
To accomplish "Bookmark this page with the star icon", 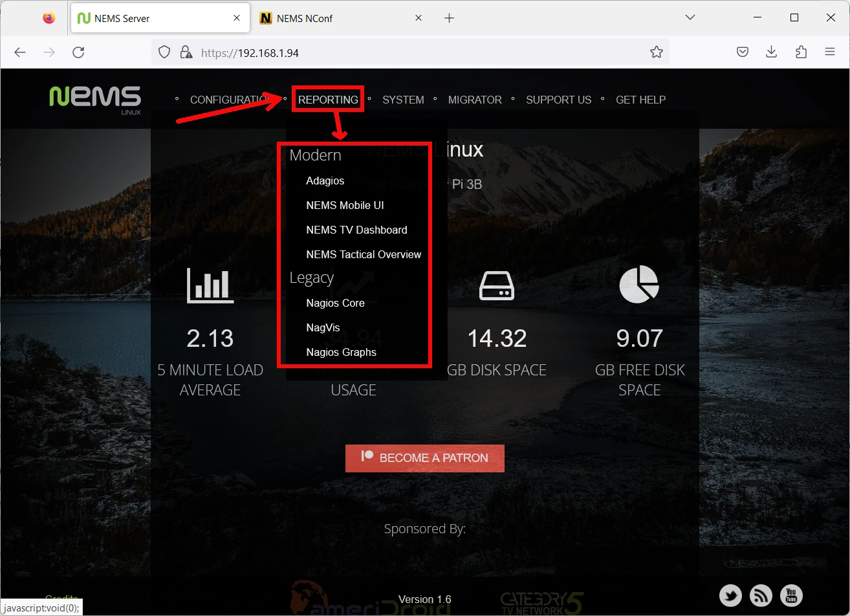I will point(656,52).
